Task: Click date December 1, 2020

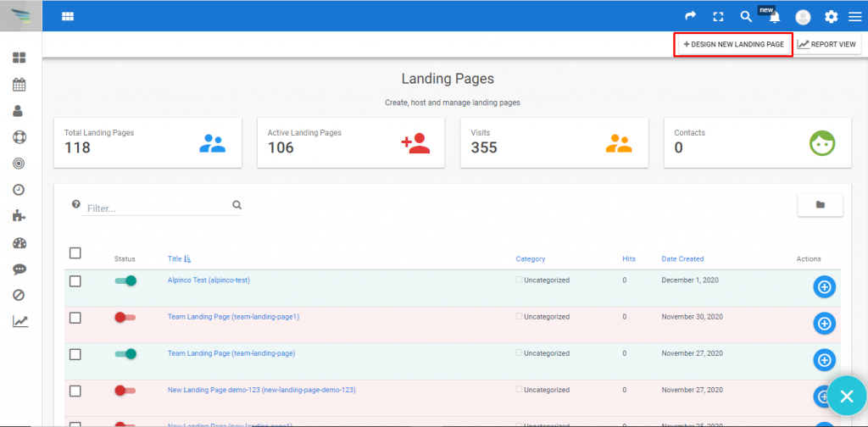Action: (x=690, y=280)
